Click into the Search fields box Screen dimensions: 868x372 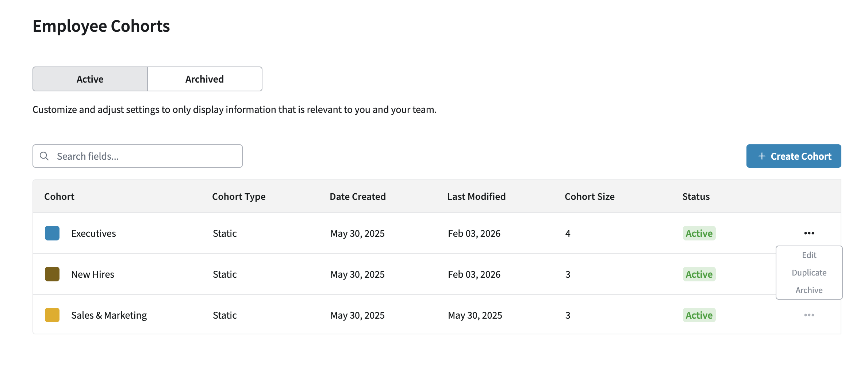(x=146, y=156)
